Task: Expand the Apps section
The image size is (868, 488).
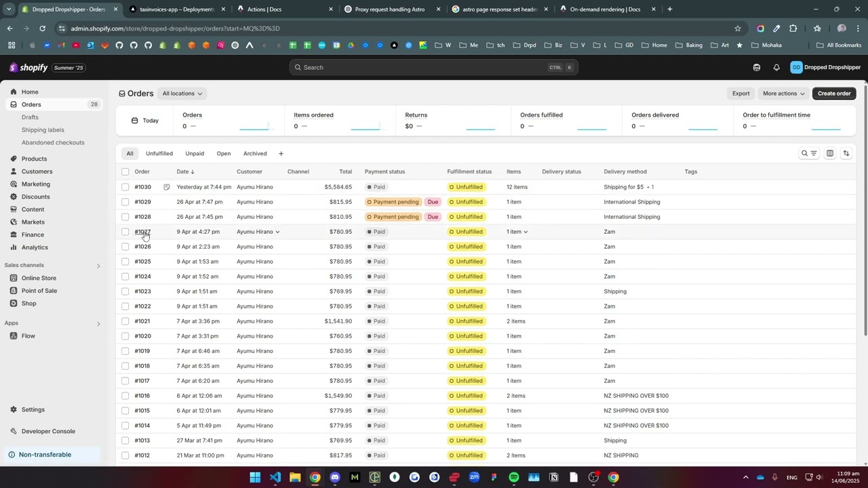Action: pos(98,324)
